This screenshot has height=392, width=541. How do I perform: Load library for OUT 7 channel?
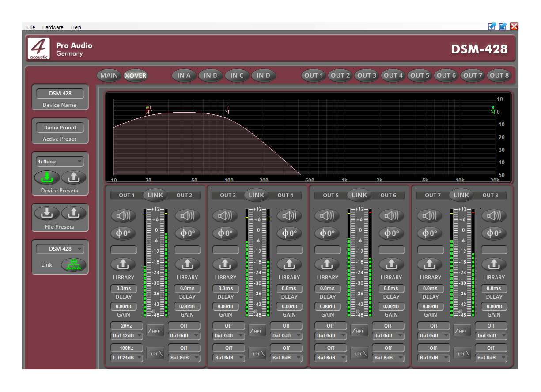coord(430,264)
